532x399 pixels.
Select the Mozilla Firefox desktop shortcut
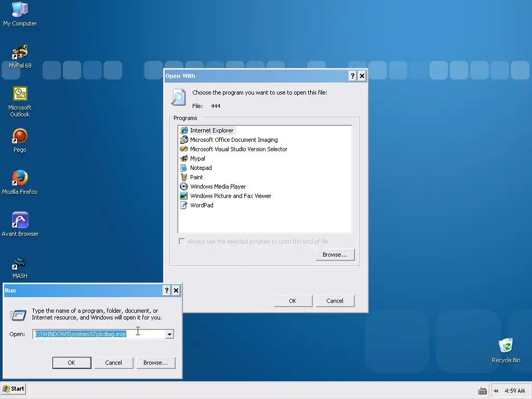(x=20, y=182)
